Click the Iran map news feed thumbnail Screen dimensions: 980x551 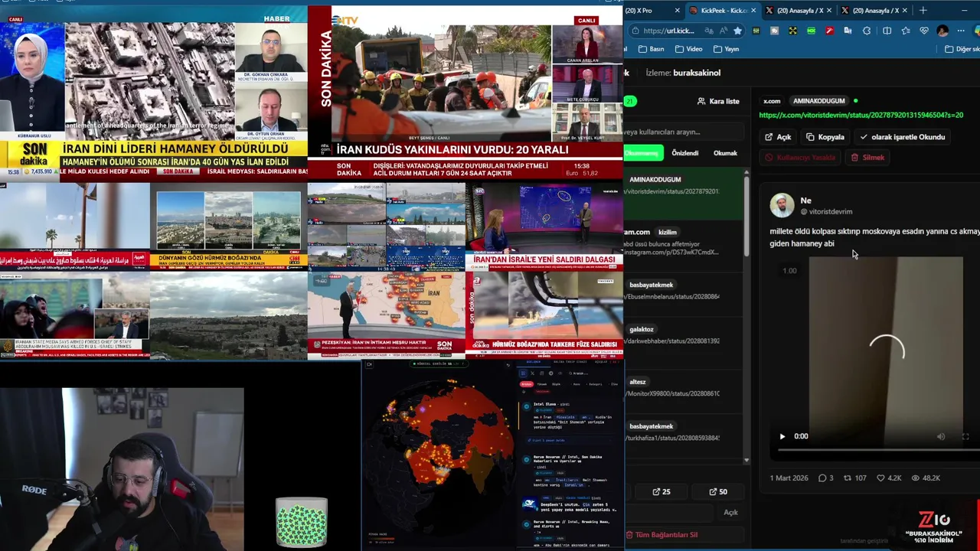coord(386,315)
